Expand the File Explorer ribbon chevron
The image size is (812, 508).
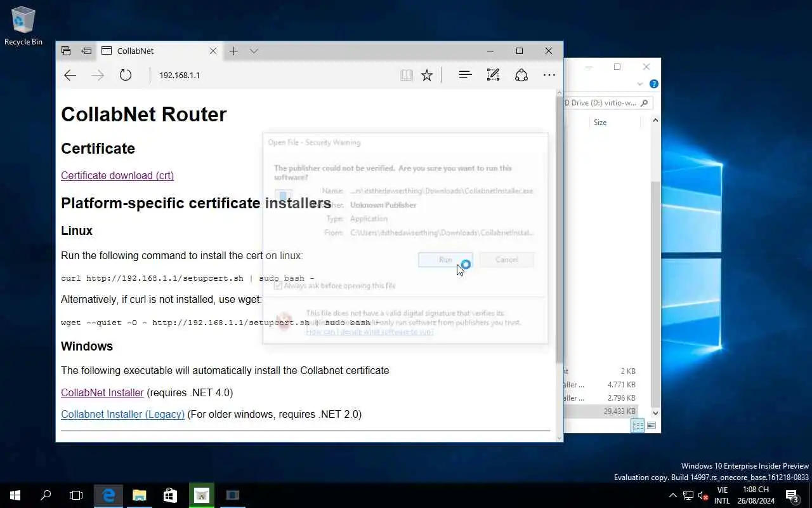click(640, 84)
